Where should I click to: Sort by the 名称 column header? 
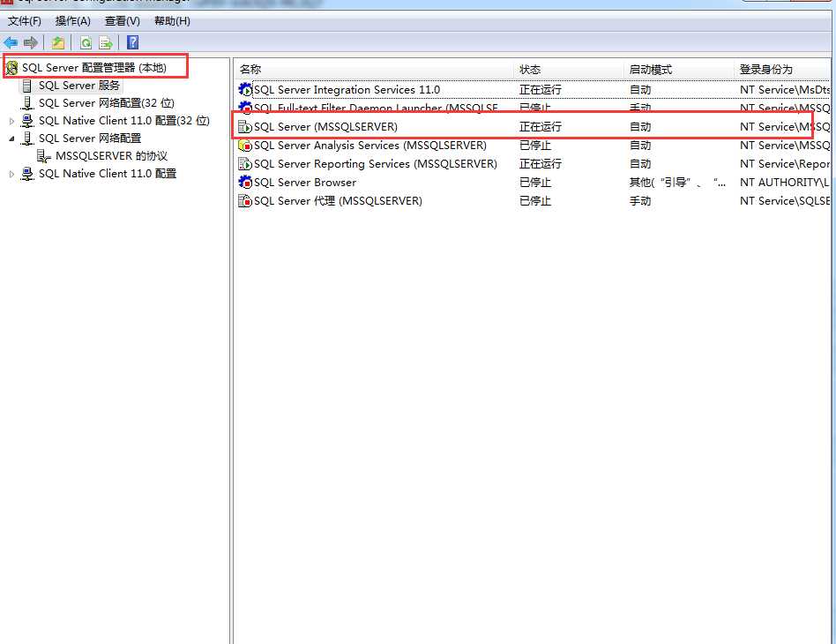coord(374,70)
